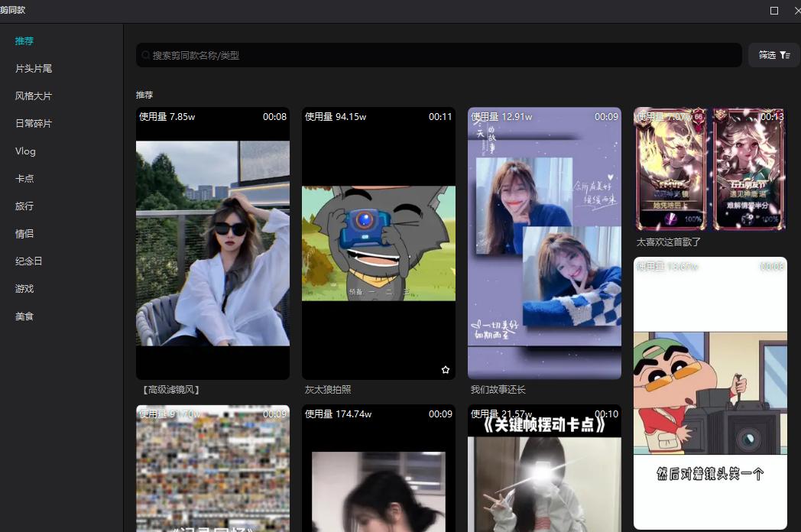Click the magnifier icon in the search bar
This screenshot has height=532, width=801.
click(x=145, y=54)
